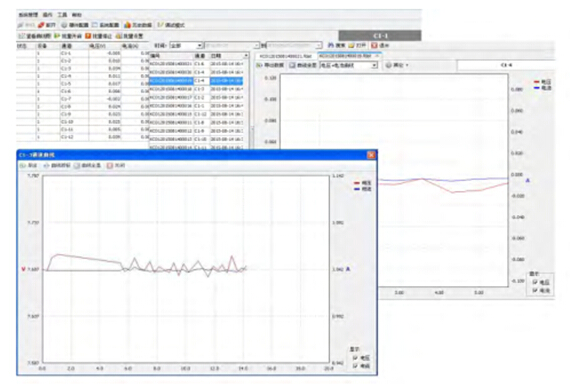Toggle voltage checkbox in the front curve window
Viewport: 570px width, 389px height.
[x=355, y=358]
